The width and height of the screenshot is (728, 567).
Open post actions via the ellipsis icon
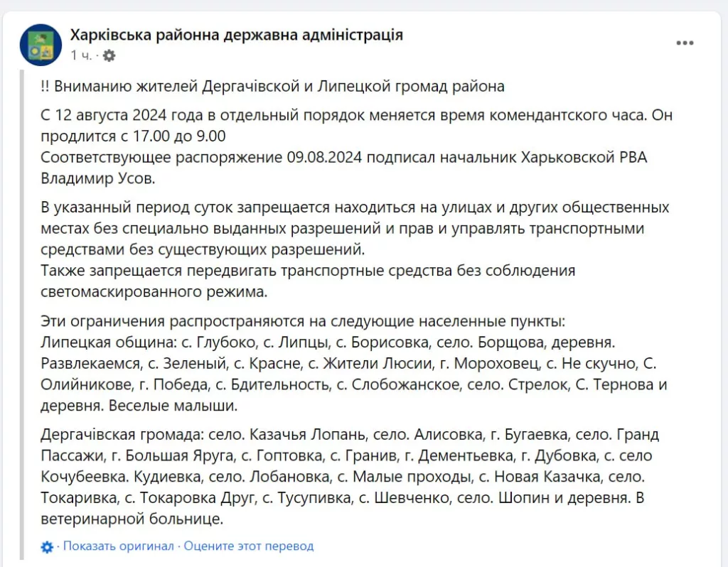(x=683, y=44)
